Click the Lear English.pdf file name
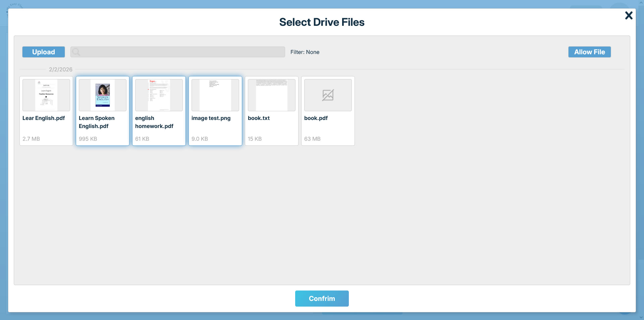Image resolution: width=644 pixels, height=320 pixels. pyautogui.click(x=44, y=118)
